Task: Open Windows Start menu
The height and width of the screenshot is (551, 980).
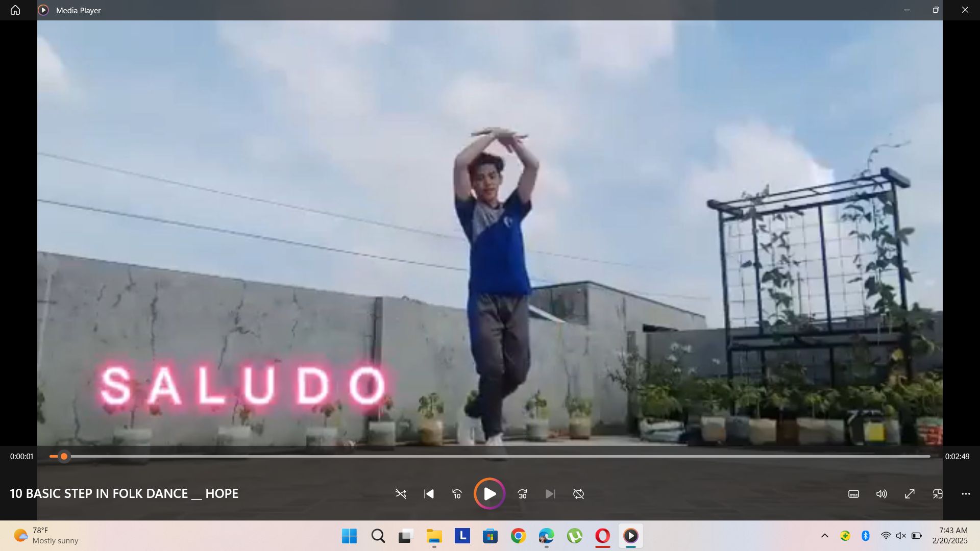Action: click(350, 536)
